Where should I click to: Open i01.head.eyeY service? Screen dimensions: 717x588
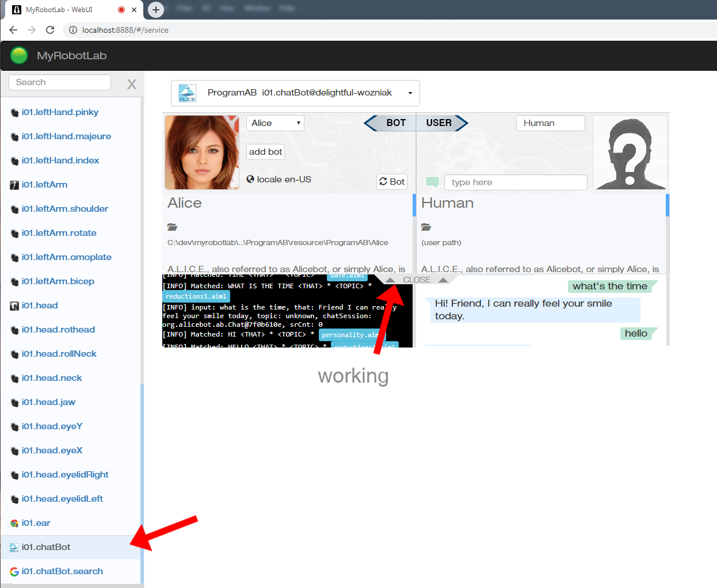click(x=52, y=426)
